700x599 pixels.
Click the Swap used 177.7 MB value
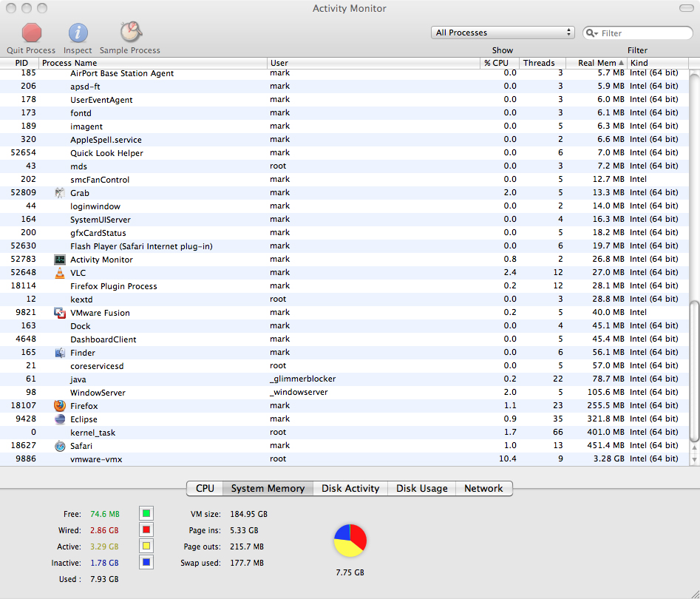coord(247,563)
